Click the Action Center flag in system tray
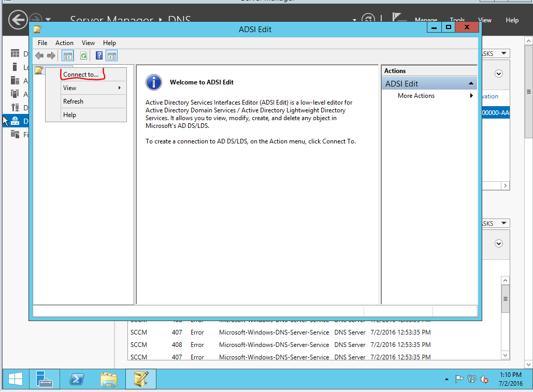Image resolution: width=533 pixels, height=392 pixels. [459, 379]
